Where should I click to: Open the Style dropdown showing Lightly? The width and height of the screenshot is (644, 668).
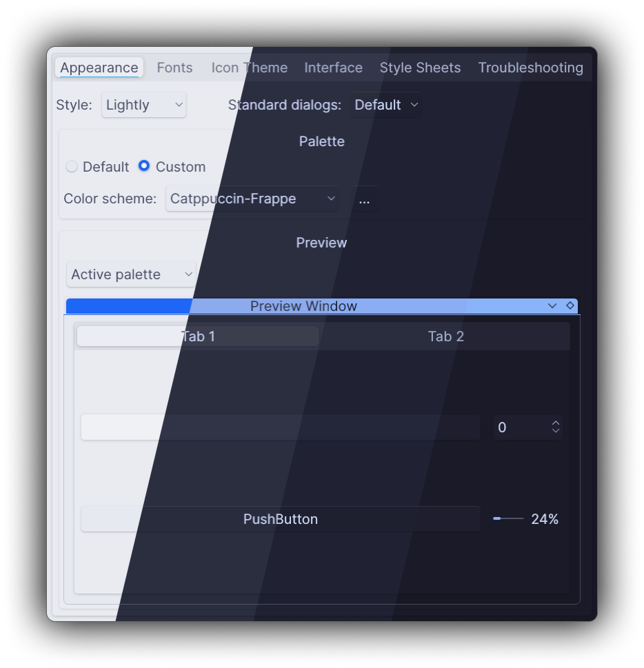point(144,105)
